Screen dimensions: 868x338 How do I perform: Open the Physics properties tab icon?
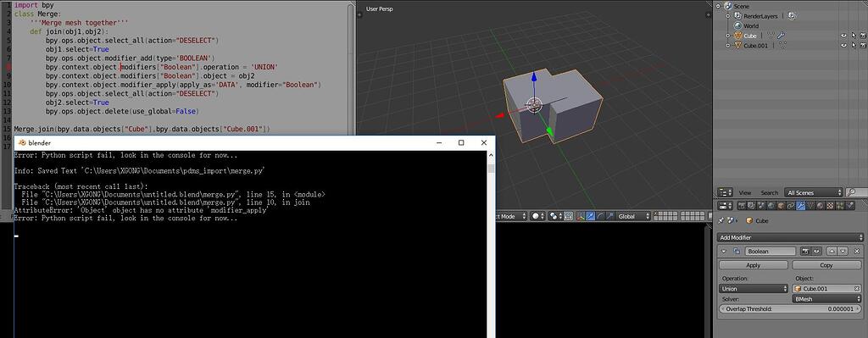point(850,205)
